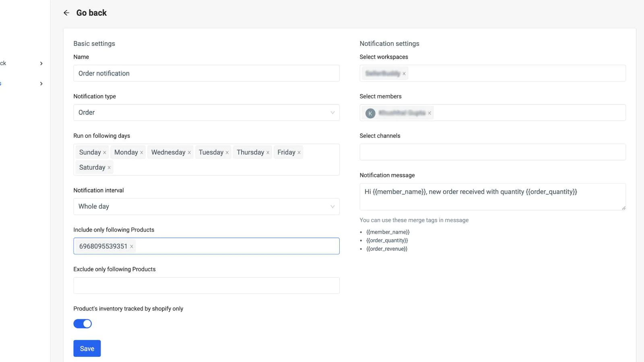
Task: Go back to the previous page
Action: click(91, 13)
